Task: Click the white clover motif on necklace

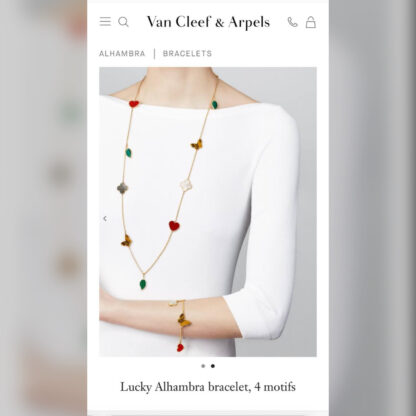Action: pos(186,184)
